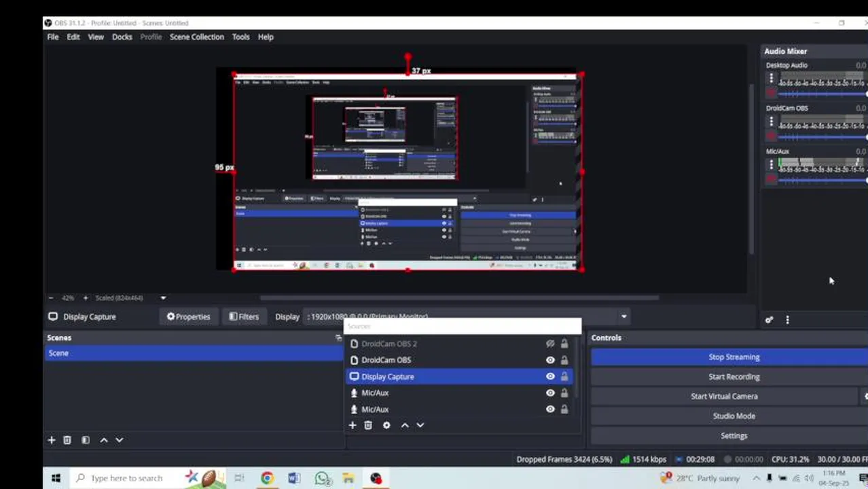The width and height of the screenshot is (868, 489).
Task: Open virtual camera settings gear
Action: click(x=865, y=396)
